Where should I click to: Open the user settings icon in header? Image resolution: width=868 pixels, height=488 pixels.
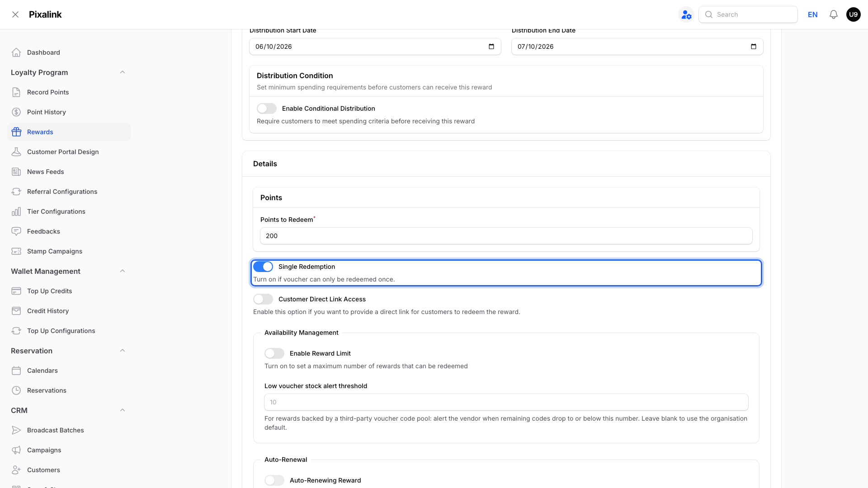[686, 14]
